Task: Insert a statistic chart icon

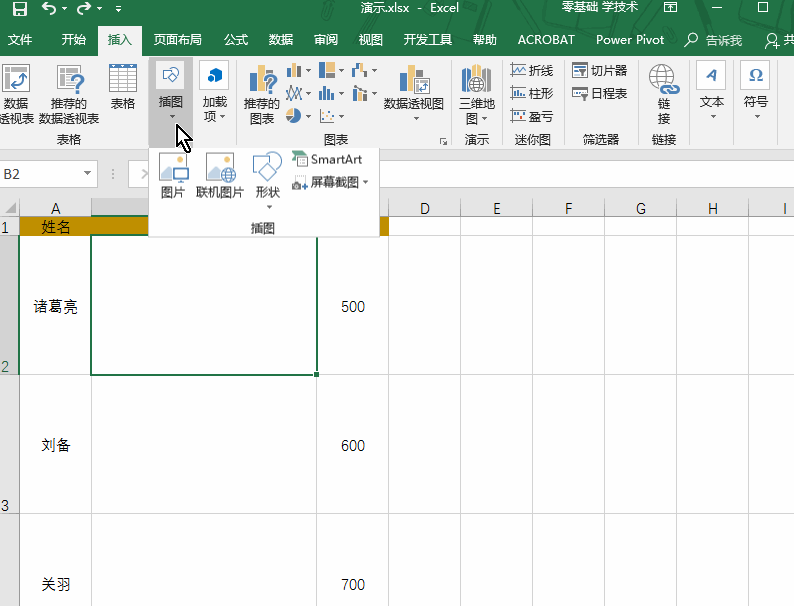Action: (327, 93)
